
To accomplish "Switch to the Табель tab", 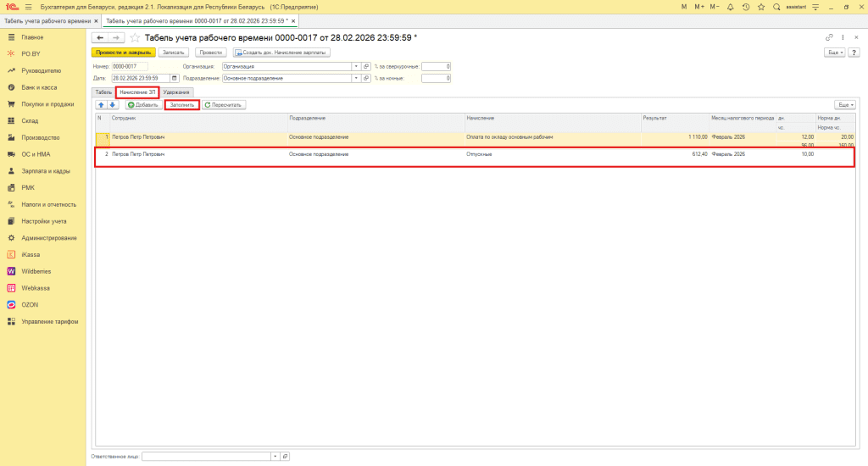I will click(x=103, y=92).
